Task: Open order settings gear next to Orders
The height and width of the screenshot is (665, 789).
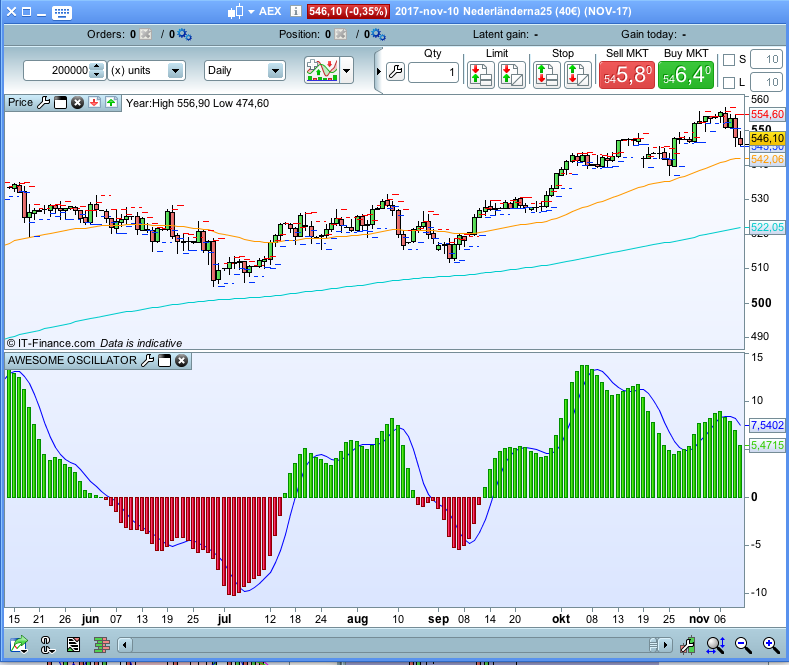Action: pos(184,35)
